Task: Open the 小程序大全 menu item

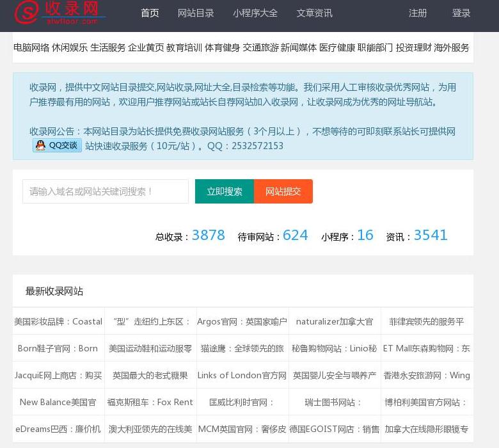Action: pos(255,13)
